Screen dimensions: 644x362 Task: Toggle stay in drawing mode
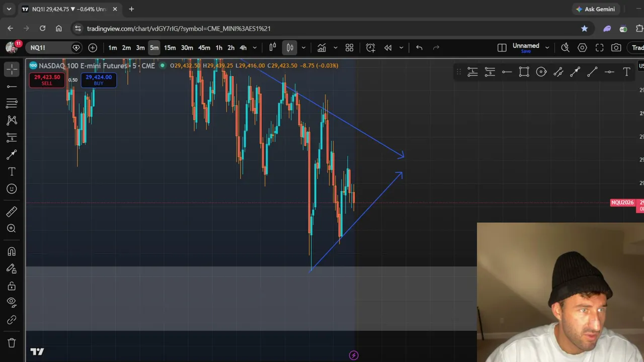pos(12,268)
